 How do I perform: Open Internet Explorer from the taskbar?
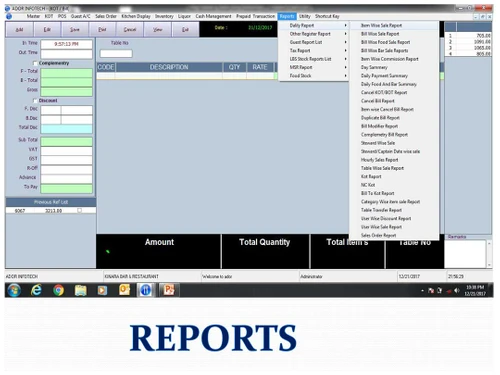coord(36,290)
